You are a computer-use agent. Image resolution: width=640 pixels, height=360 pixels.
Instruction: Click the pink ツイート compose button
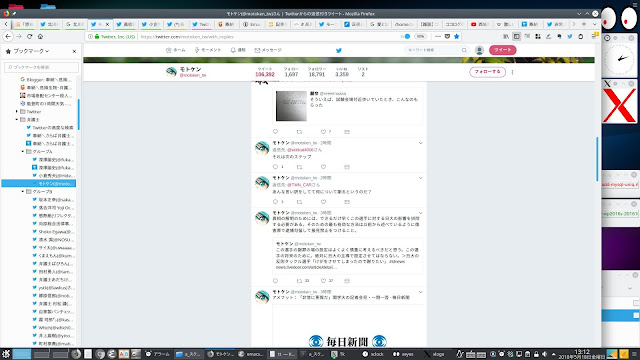pyautogui.click(x=502, y=50)
